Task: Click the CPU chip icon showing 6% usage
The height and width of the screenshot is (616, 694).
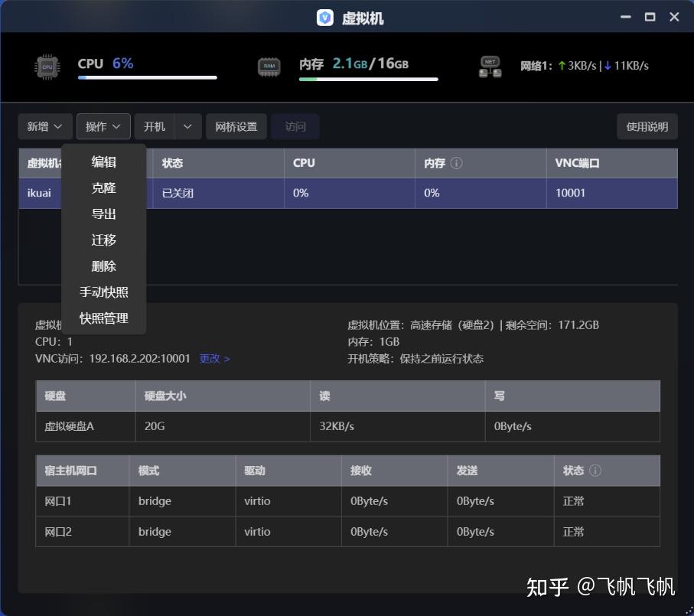Action: [x=47, y=67]
